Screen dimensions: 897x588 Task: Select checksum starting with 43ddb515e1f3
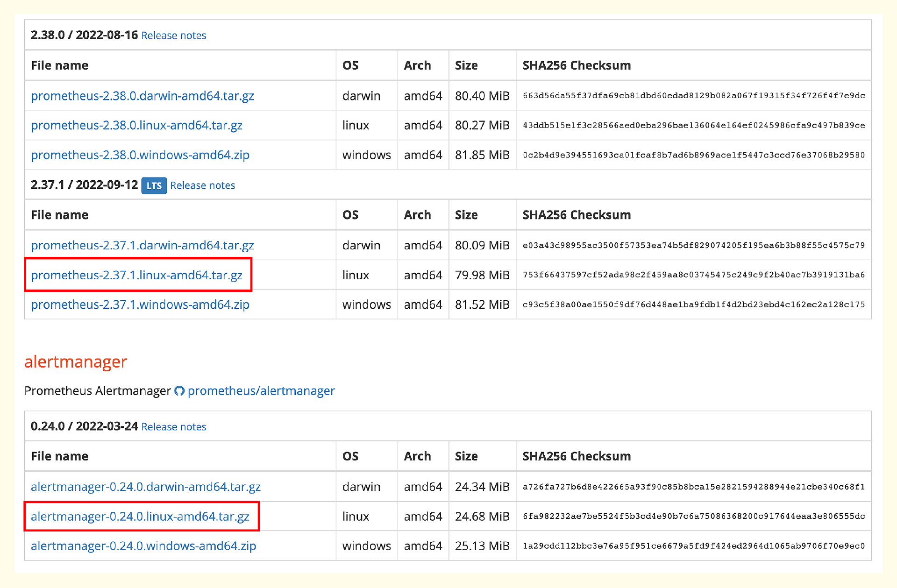point(694,125)
